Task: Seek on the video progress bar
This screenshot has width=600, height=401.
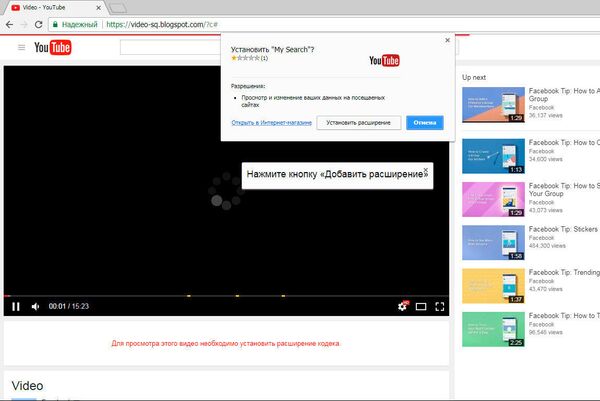Action: (x=200, y=296)
